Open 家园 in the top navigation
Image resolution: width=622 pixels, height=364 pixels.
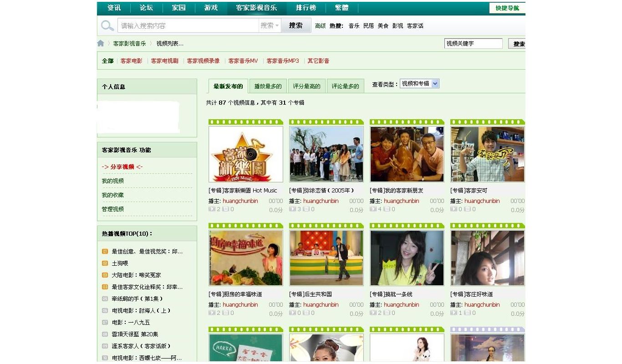[178, 8]
